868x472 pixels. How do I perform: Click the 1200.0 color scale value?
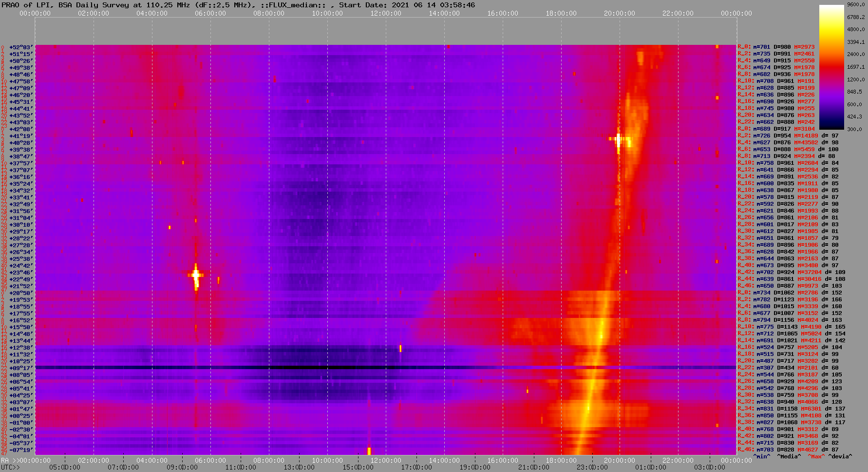856,79
